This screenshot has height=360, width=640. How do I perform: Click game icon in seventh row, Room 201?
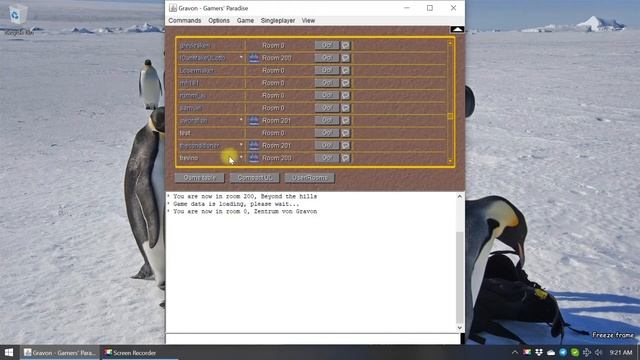tap(253, 120)
